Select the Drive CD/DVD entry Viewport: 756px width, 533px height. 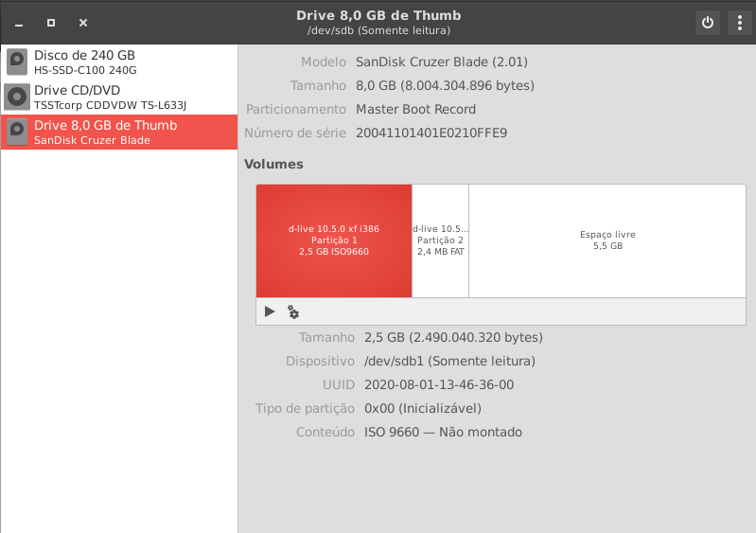coord(119,97)
